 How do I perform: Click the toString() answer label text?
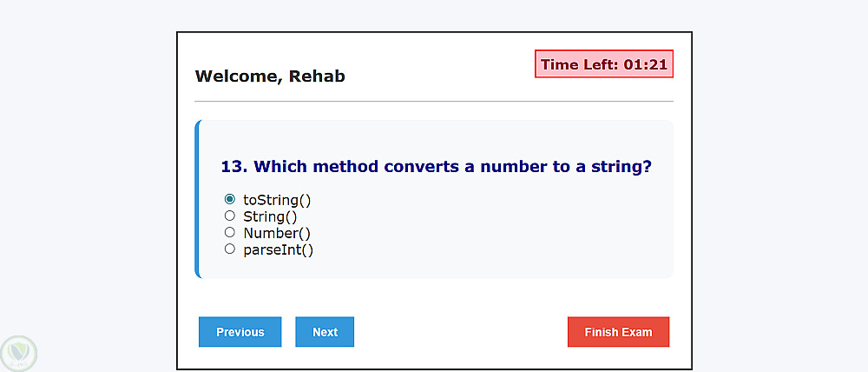tap(277, 200)
